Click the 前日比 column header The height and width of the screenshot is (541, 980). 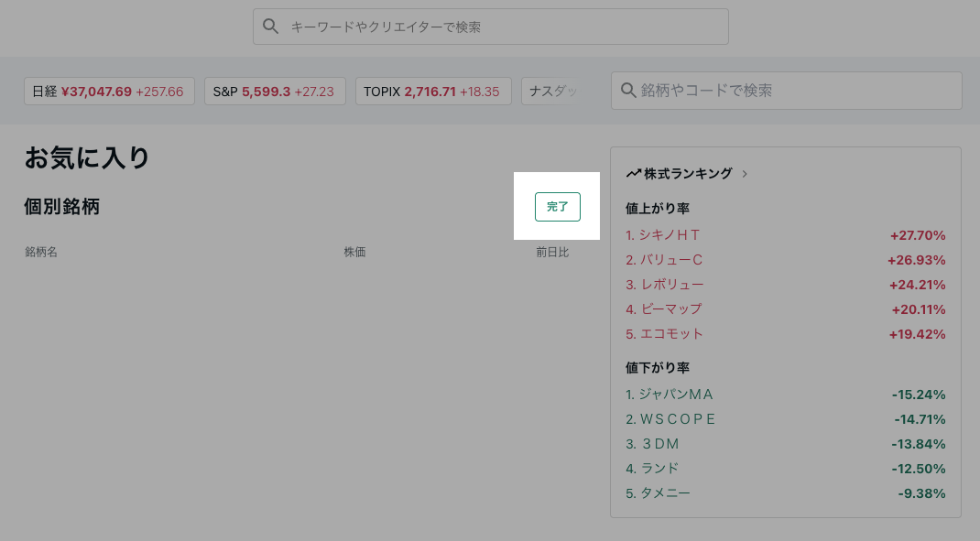pyautogui.click(x=552, y=252)
